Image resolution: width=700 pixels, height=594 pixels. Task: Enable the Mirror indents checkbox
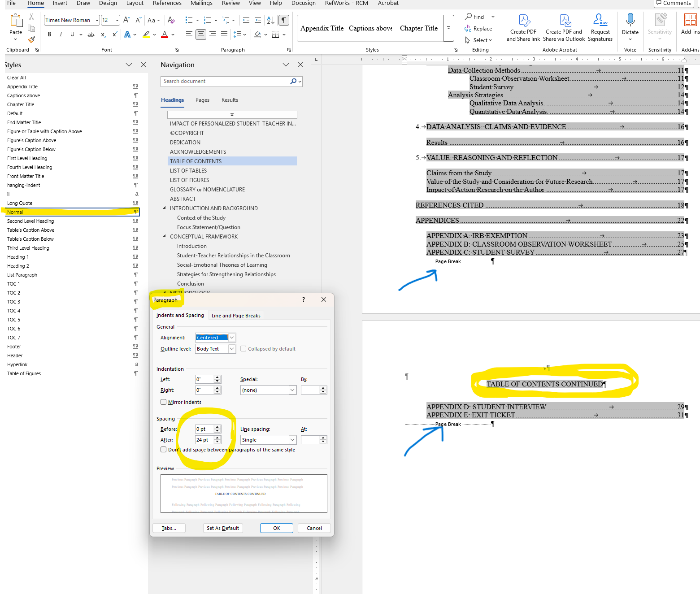pos(164,402)
